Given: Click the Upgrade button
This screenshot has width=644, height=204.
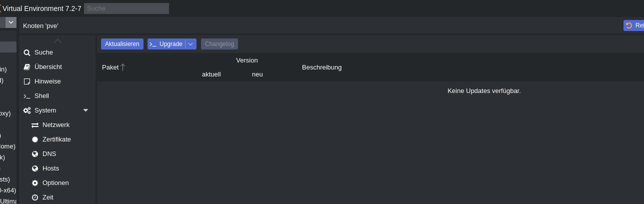Looking at the screenshot, I should [166, 44].
